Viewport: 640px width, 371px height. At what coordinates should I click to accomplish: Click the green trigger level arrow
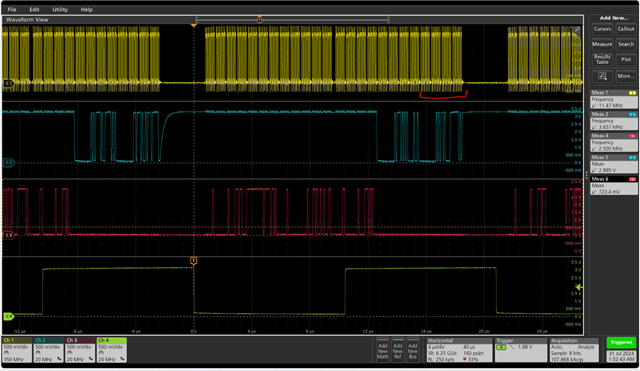click(579, 287)
